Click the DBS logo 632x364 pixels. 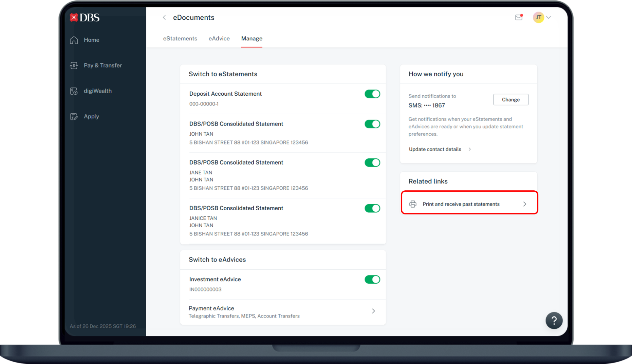pyautogui.click(x=85, y=18)
